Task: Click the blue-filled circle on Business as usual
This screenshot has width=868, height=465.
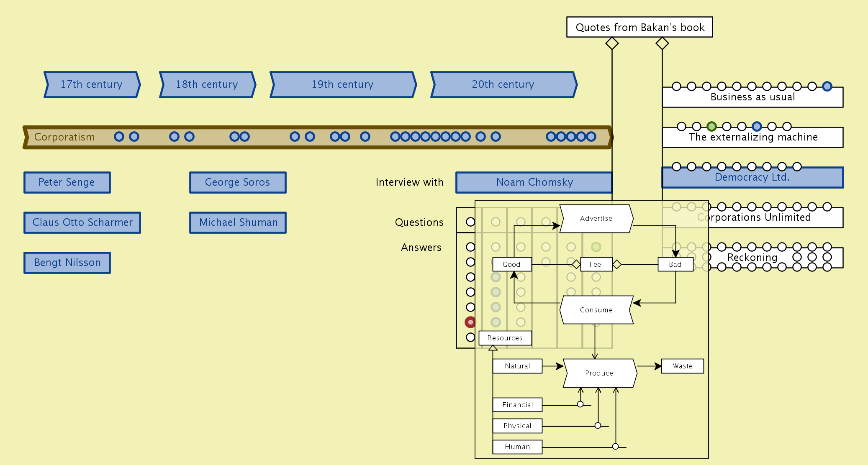Action: pyautogui.click(x=827, y=86)
